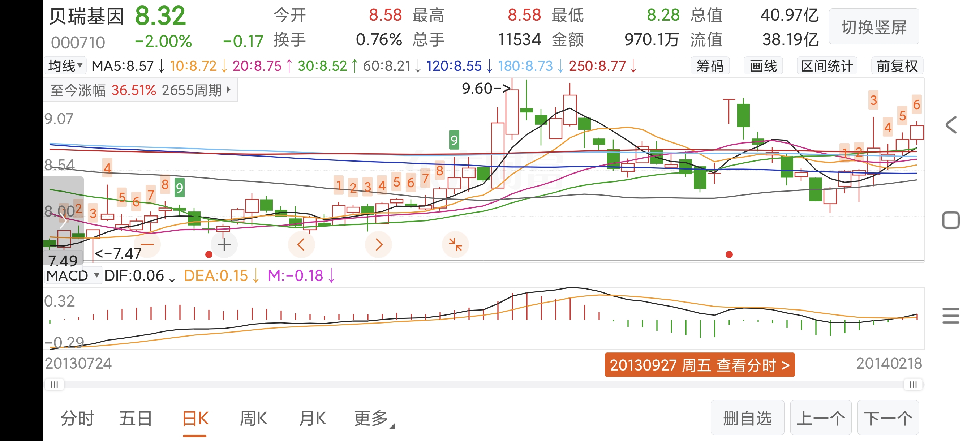Image resolution: width=980 pixels, height=441 pixels.
Task: Tap the Android home square icon
Action: tap(951, 220)
